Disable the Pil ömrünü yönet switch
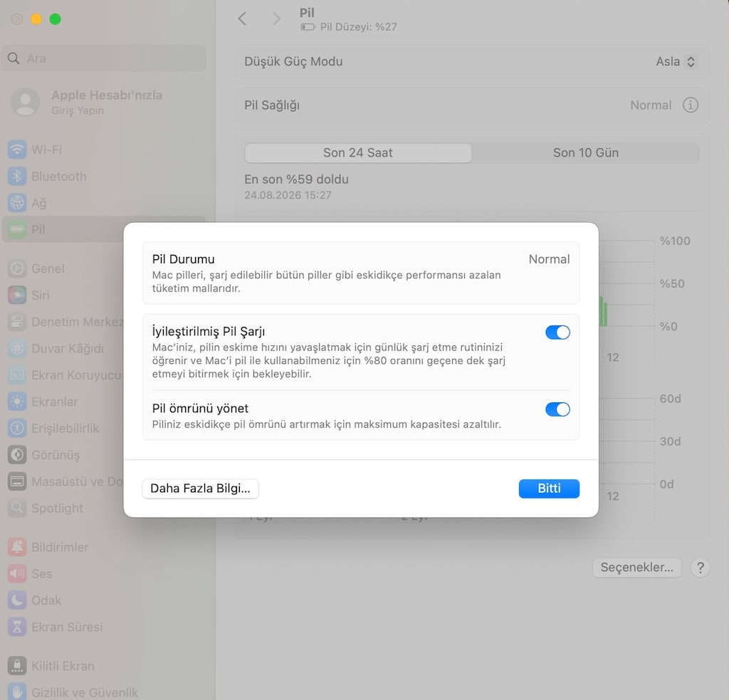Image resolution: width=729 pixels, height=700 pixels. click(x=557, y=409)
